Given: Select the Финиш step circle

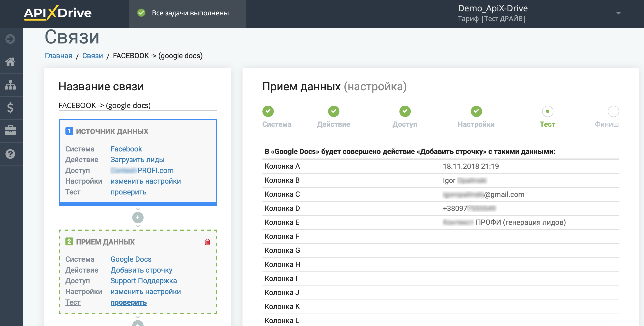Looking at the screenshot, I should (x=613, y=111).
